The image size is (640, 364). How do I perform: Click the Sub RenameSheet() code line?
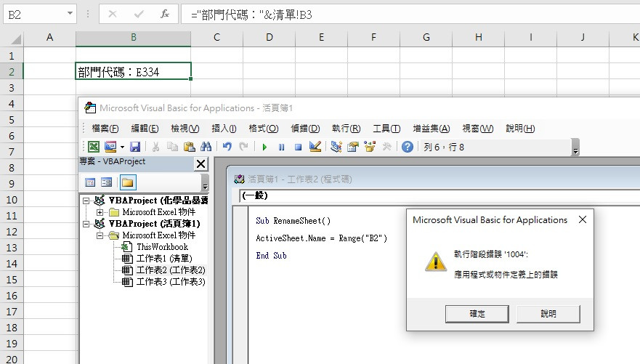pos(293,221)
